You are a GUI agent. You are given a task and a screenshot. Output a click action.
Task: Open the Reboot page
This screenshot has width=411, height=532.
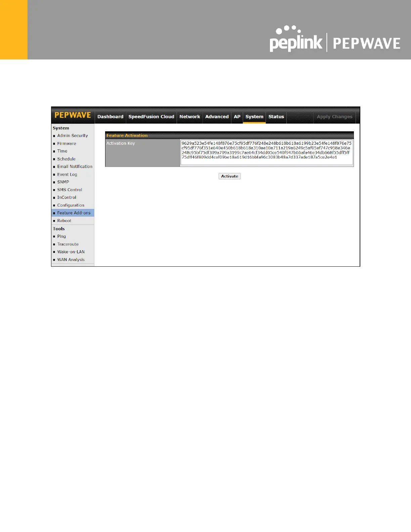[x=64, y=221]
